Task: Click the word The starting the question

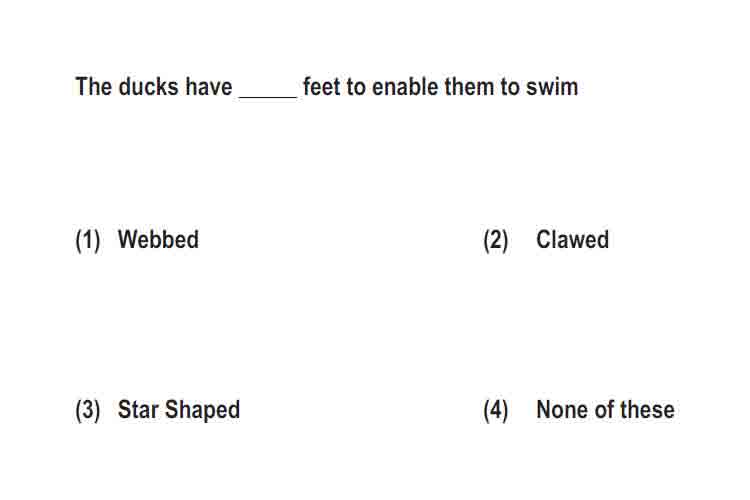Action: click(x=94, y=87)
